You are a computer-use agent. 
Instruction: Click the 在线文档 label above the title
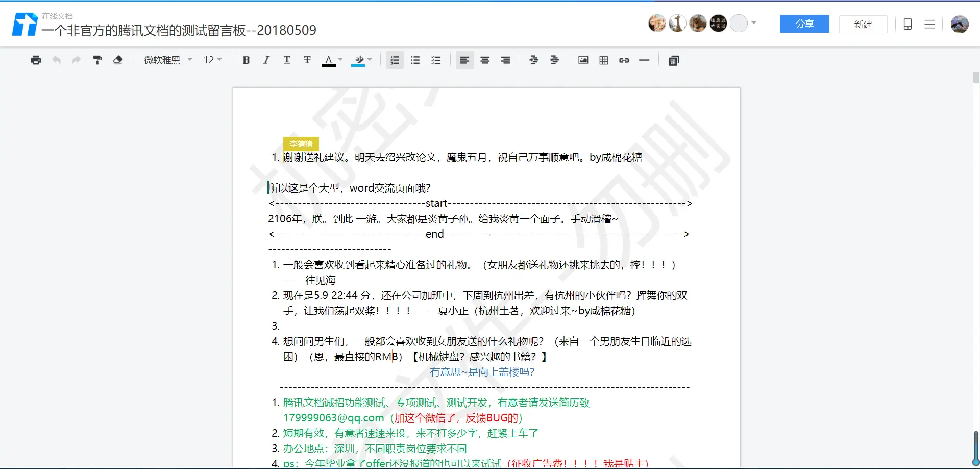pos(57,16)
